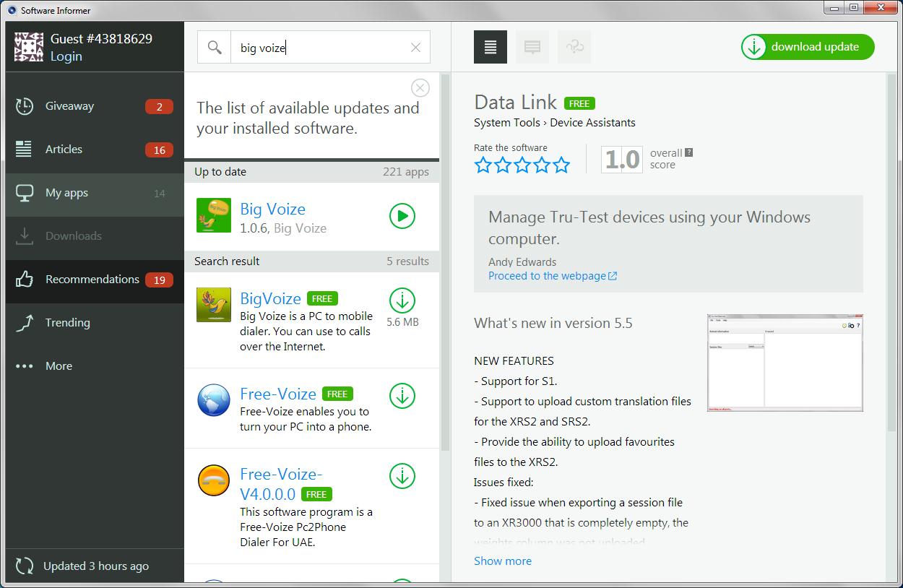Screen dimensions: 903x588
Task: Switch to the description list view tab
Action: [x=491, y=47]
